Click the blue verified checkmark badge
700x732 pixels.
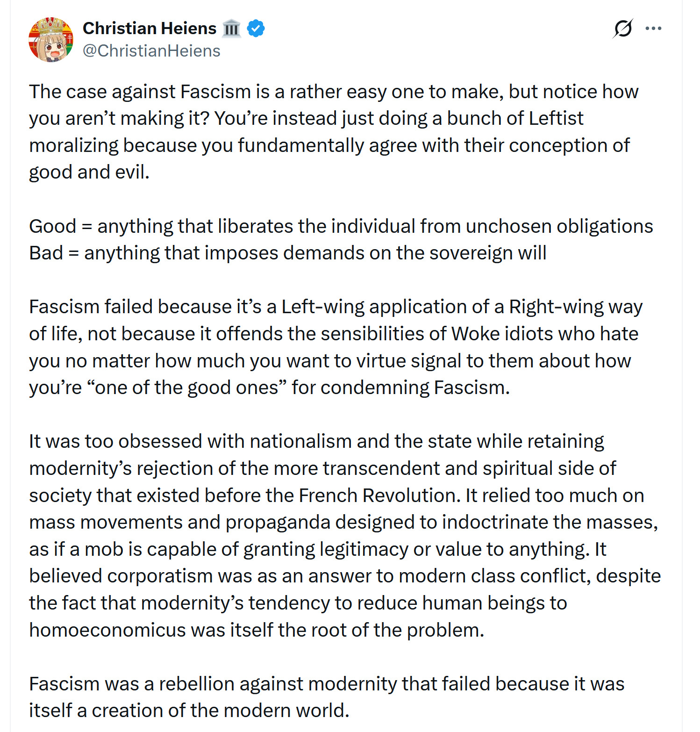tap(256, 29)
